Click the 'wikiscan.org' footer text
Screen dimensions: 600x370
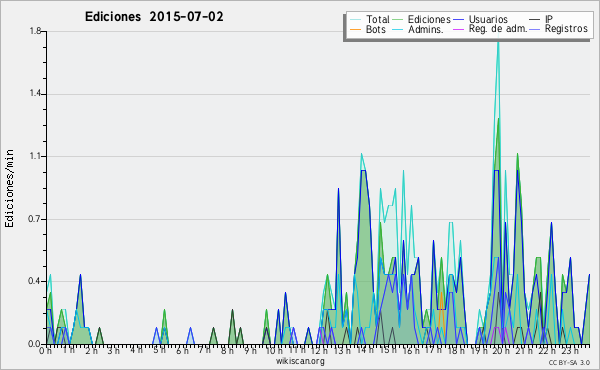tap(300, 361)
